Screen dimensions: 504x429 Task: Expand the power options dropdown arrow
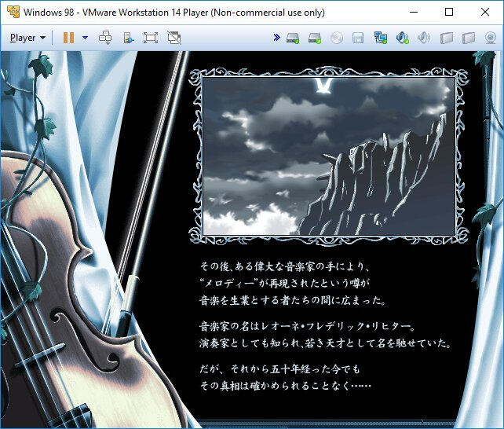(x=85, y=38)
